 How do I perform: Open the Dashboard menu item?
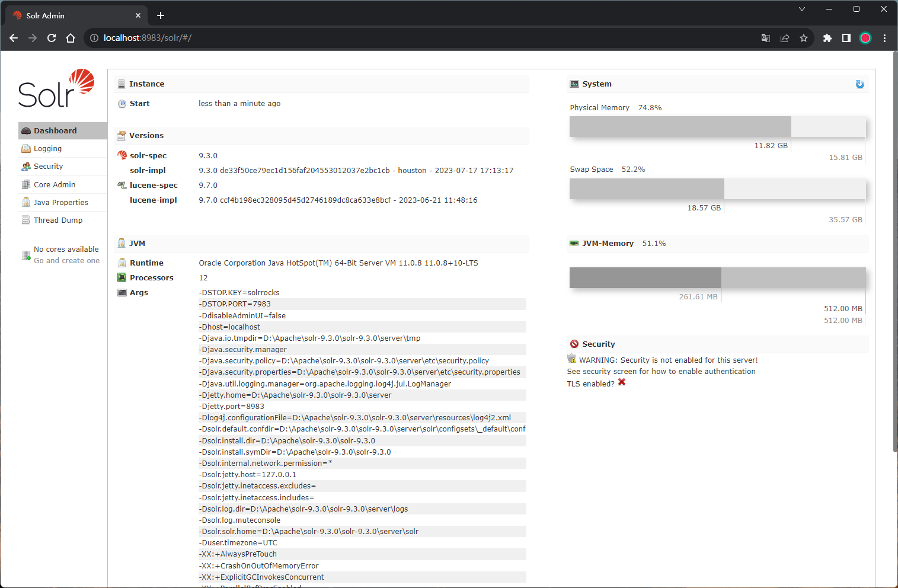[63, 130]
